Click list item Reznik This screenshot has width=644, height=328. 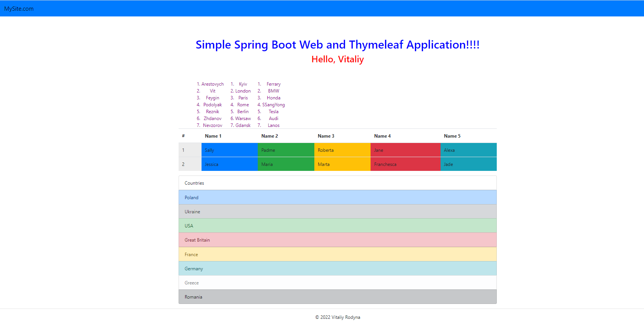click(x=212, y=112)
